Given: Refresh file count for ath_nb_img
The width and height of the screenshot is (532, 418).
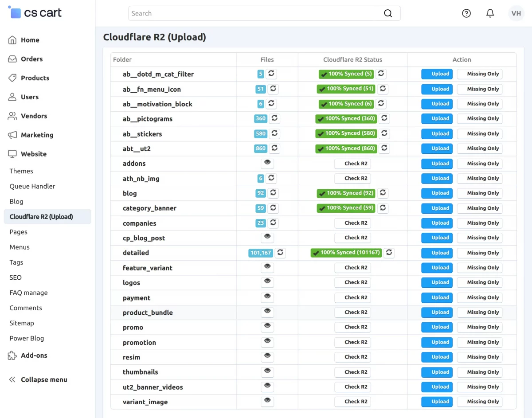Looking at the screenshot, I should [x=271, y=178].
